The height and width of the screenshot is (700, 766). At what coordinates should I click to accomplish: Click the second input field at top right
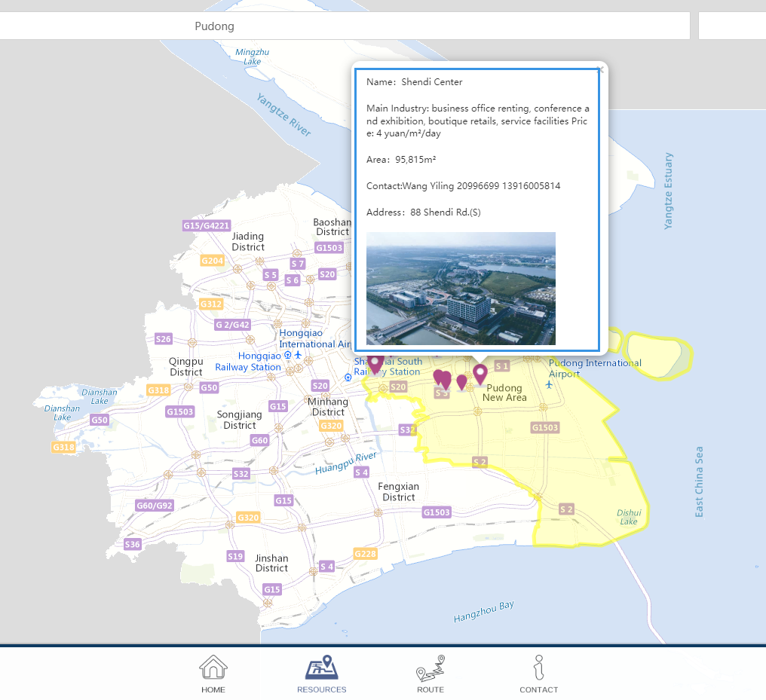(732, 26)
